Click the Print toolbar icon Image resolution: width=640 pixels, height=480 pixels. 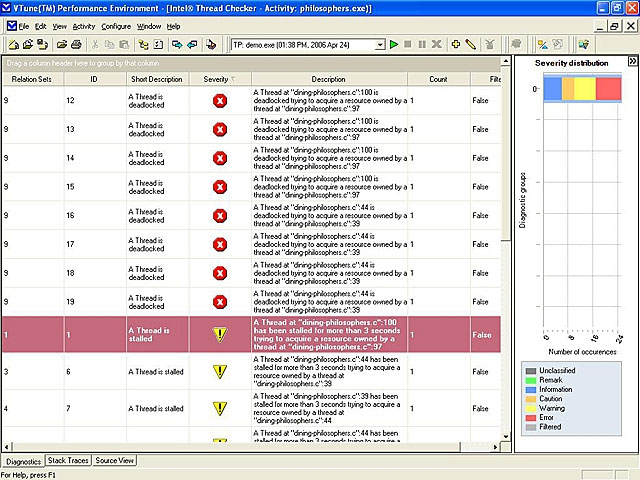[x=76, y=44]
